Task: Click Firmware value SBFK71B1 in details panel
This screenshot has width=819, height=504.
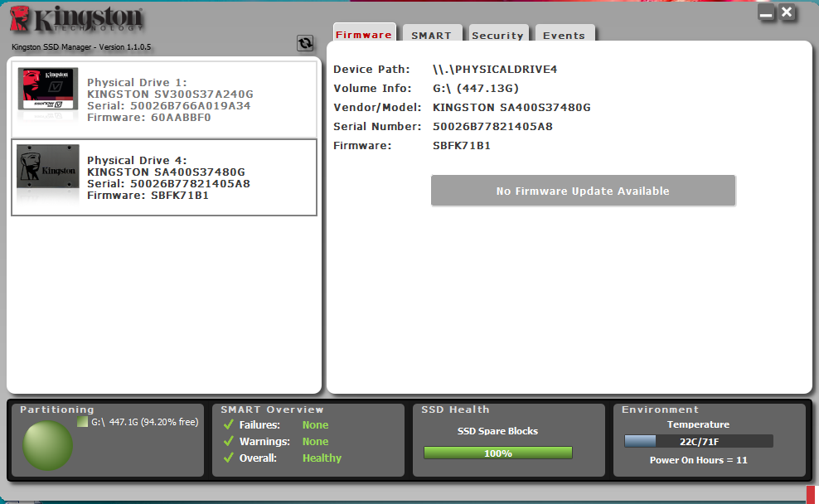Action: pos(462,146)
